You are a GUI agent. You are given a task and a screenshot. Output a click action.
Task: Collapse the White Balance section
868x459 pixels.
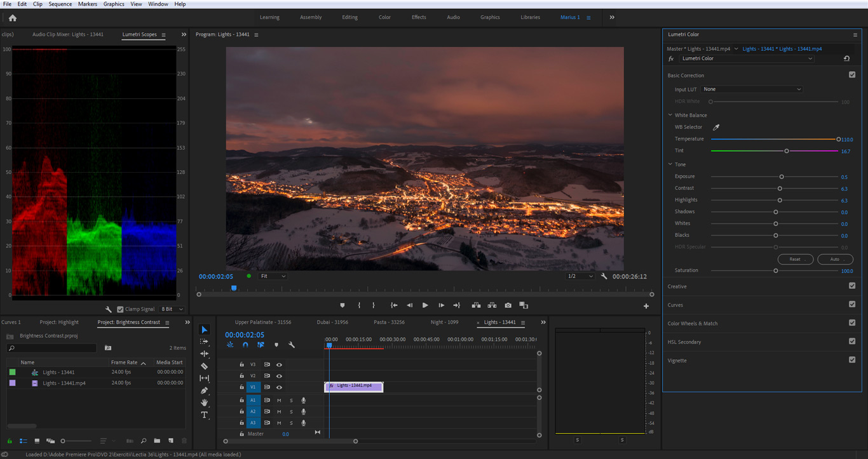(x=670, y=115)
